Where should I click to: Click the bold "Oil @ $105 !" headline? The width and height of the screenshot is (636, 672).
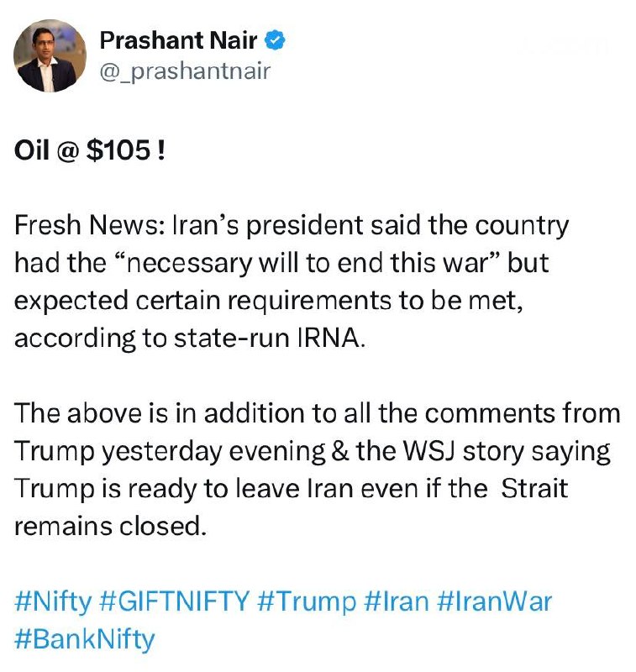pyautogui.click(x=90, y=151)
